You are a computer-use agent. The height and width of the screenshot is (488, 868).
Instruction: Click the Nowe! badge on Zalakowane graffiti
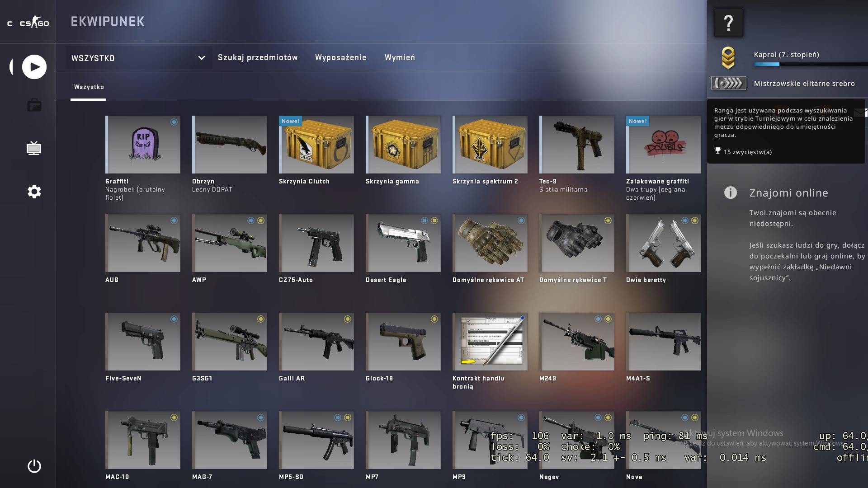[x=637, y=121]
